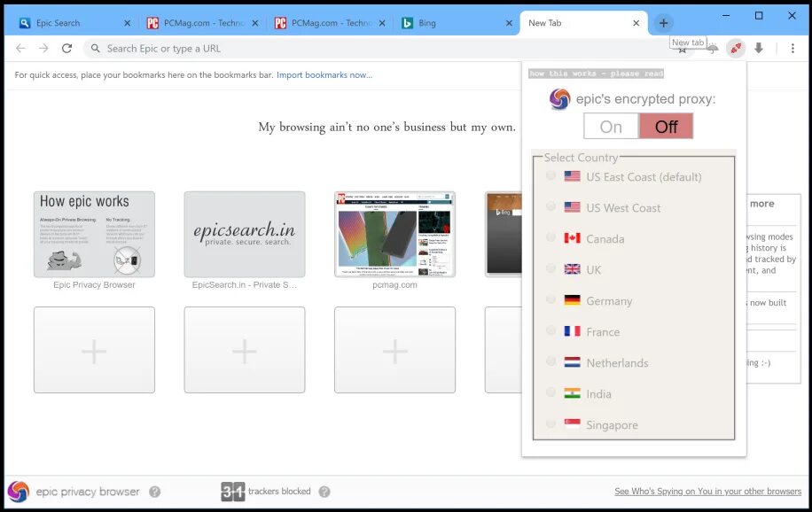812x512 pixels.
Task: Click the Singapore flag icon
Action: [x=573, y=423]
